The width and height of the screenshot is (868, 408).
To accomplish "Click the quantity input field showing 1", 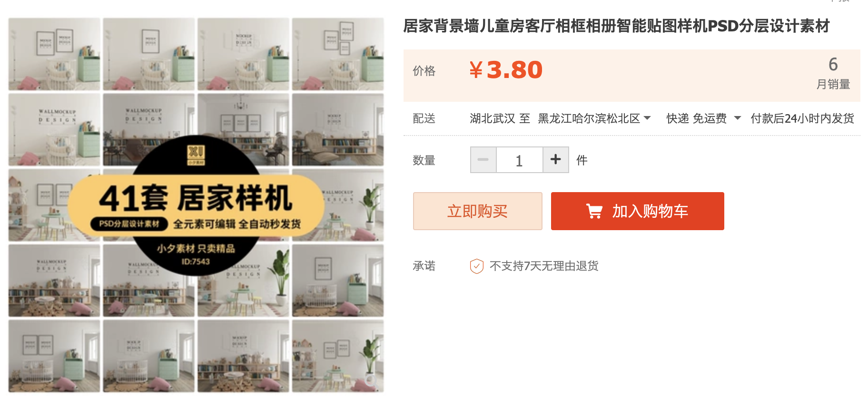I will [519, 160].
